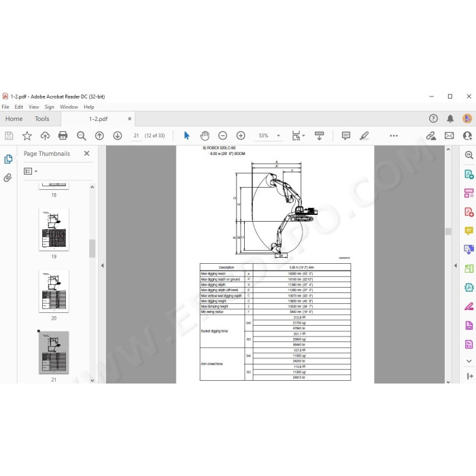Open the Create PDF tool in right pane
Viewport: 476px width, 476px height.
tap(469, 212)
